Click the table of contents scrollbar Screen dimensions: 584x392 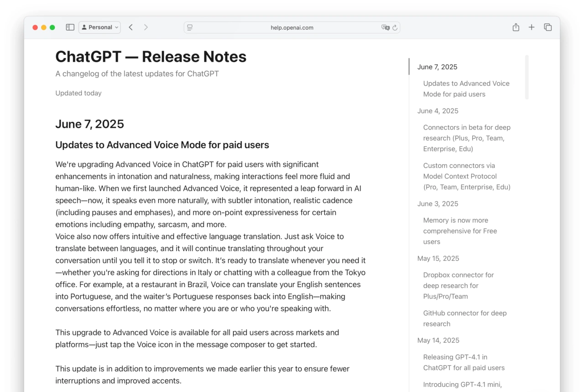coord(527,77)
